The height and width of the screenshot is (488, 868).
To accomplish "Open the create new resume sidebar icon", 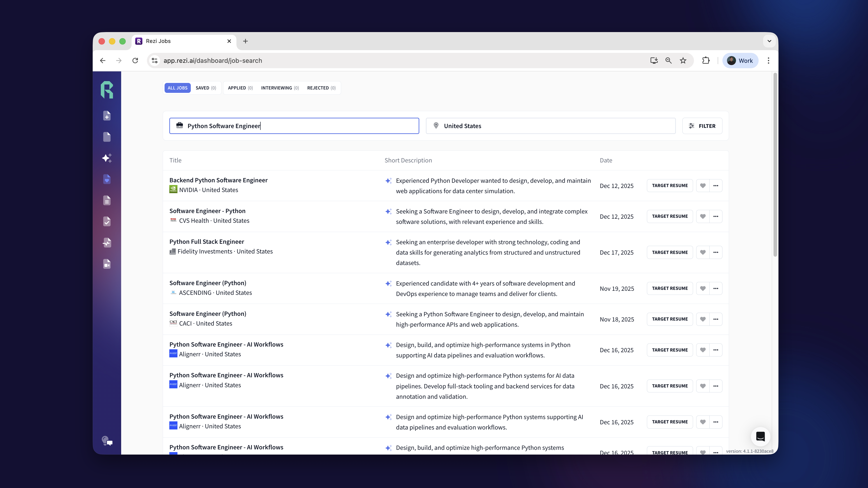I will pyautogui.click(x=107, y=115).
